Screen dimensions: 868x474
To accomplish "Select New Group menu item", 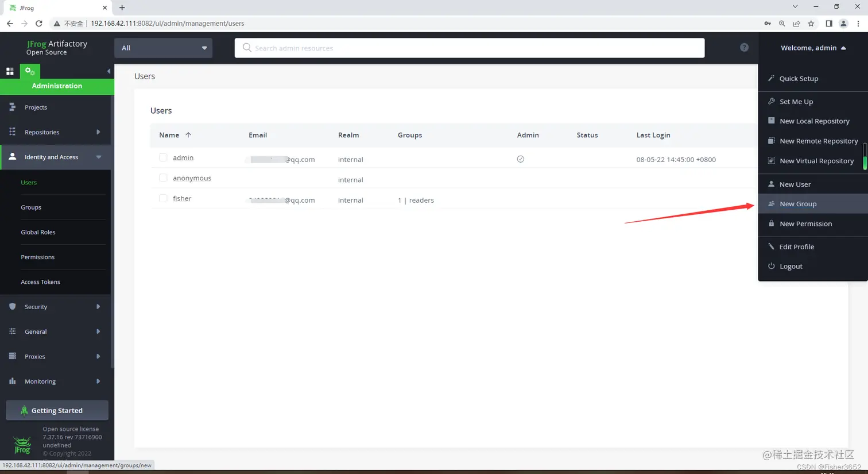I will 813,204.
